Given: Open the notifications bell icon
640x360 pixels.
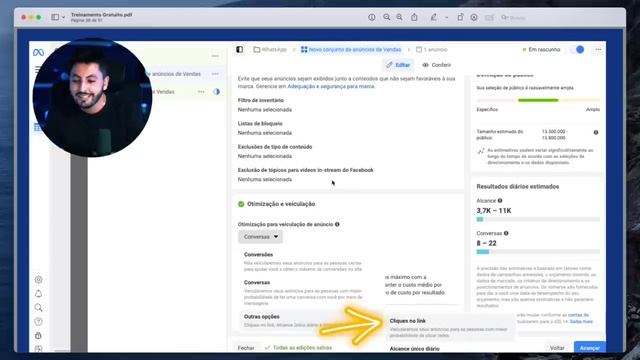Looking at the screenshot, I should [38, 293].
